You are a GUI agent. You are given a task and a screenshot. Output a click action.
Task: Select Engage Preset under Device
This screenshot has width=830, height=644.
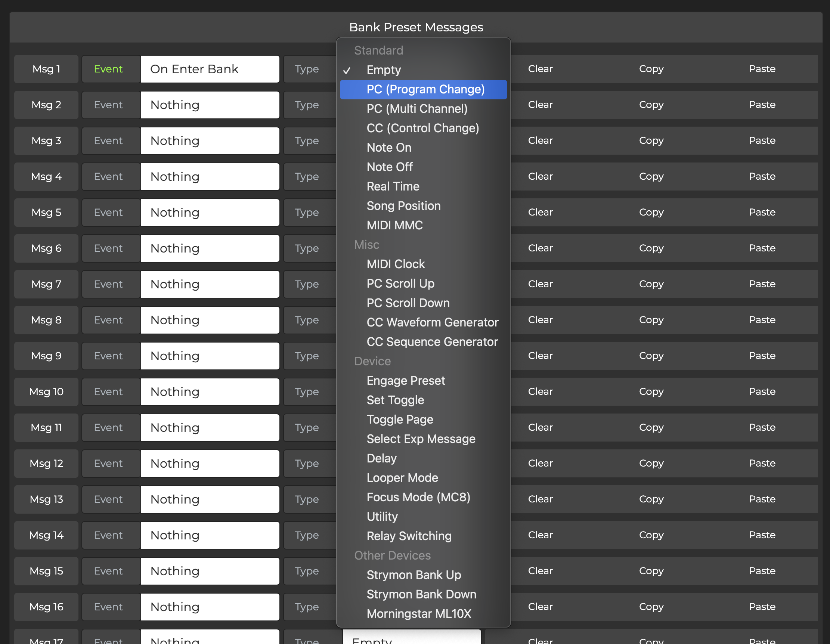[406, 380]
